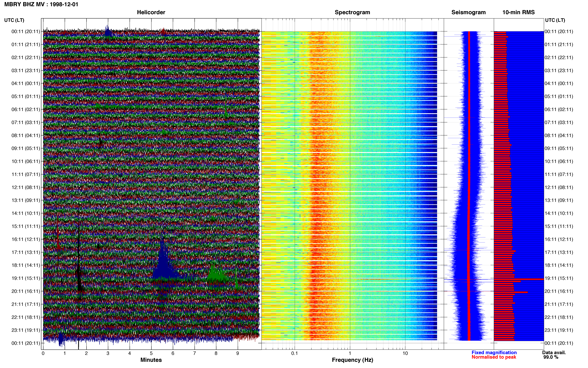Click the right time label '12:11 (08:11)'
Viewport: 588px width, 368px height.
(559, 187)
